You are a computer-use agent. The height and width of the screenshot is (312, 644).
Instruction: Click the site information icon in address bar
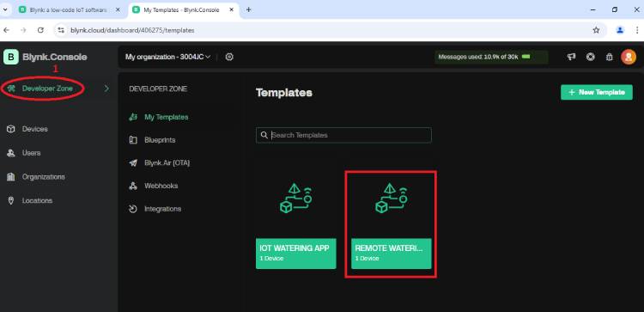tap(61, 30)
